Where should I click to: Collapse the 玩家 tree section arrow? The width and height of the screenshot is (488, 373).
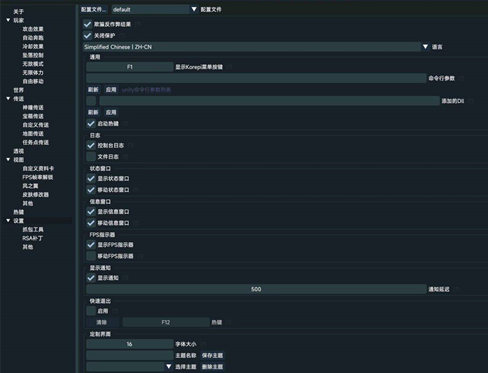pyautogui.click(x=8, y=20)
